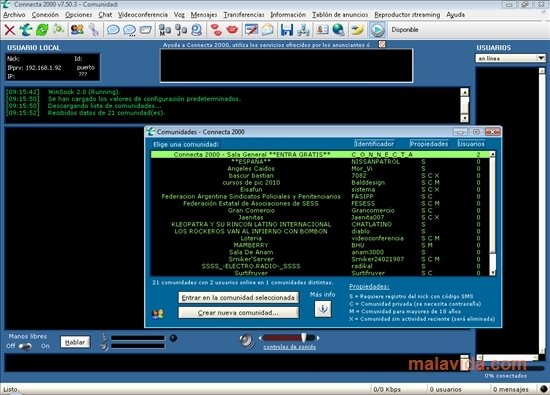
Task: Click the network computers transfer icon
Action: point(303,30)
